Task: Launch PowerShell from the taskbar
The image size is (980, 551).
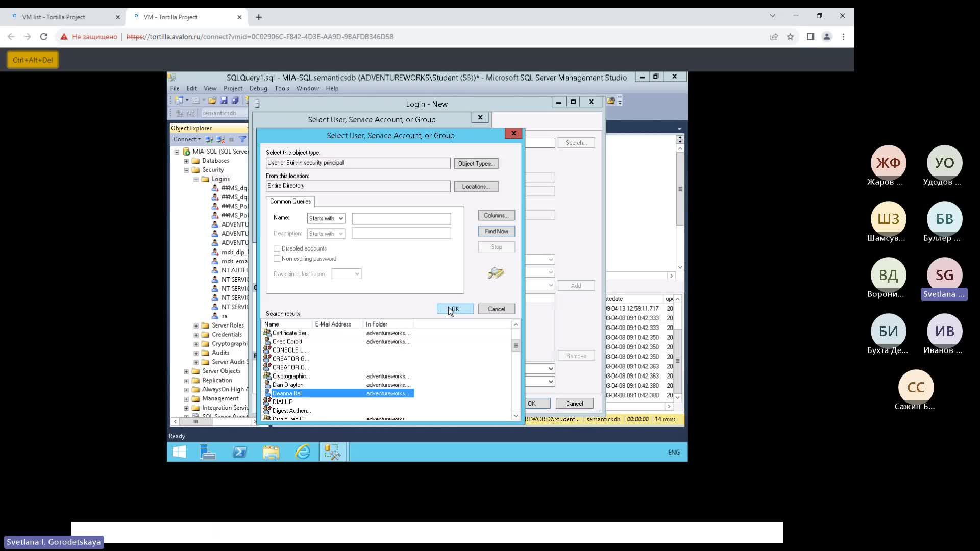Action: (x=239, y=452)
